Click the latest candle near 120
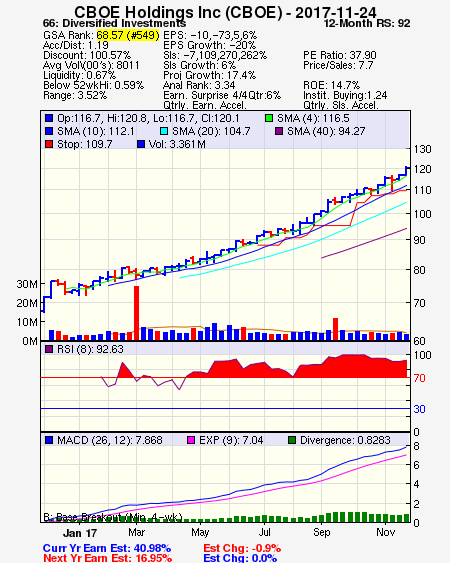This screenshot has height=563, width=450. pos(407,171)
